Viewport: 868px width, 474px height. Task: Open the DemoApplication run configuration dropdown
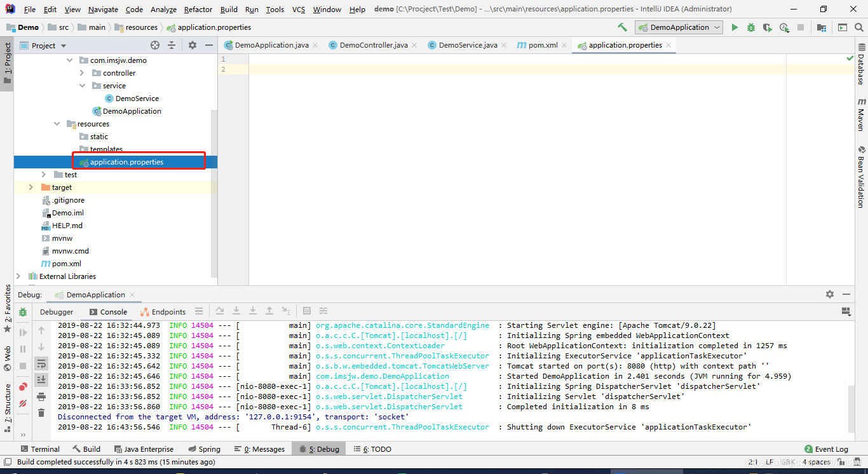[x=679, y=27]
